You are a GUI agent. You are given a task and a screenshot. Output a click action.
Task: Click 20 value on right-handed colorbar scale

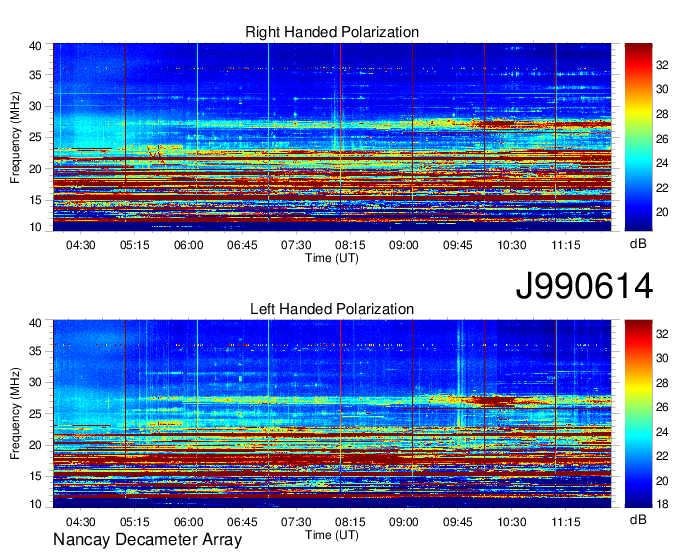click(662, 212)
